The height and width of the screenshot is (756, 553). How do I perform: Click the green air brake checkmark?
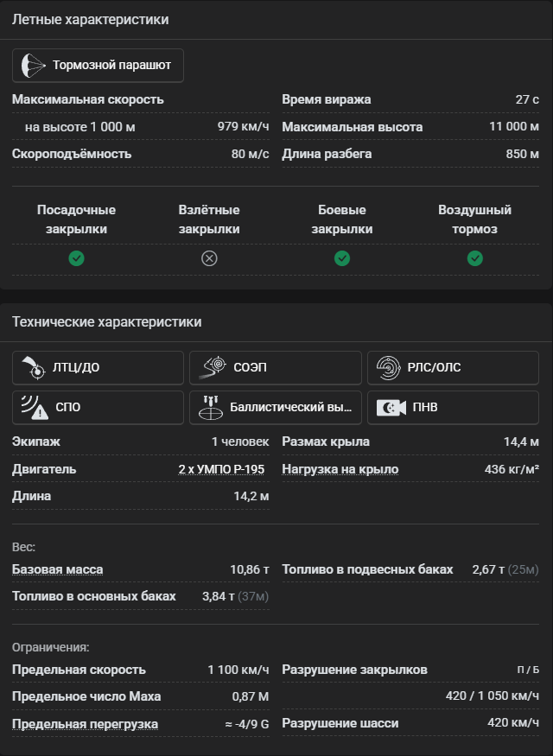click(474, 258)
